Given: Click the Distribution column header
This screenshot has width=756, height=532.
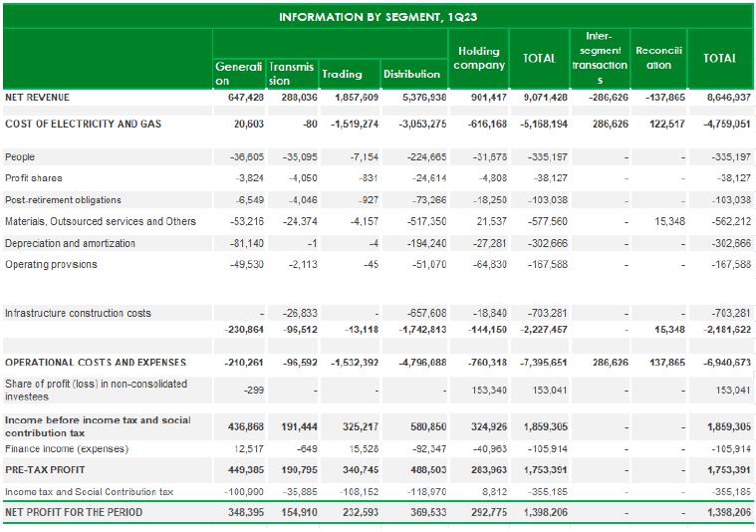Looking at the screenshot, I should 411,74.
